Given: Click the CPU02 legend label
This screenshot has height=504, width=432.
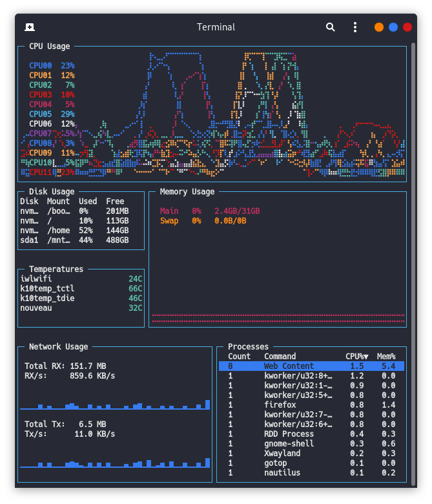Looking at the screenshot, I should (x=41, y=85).
